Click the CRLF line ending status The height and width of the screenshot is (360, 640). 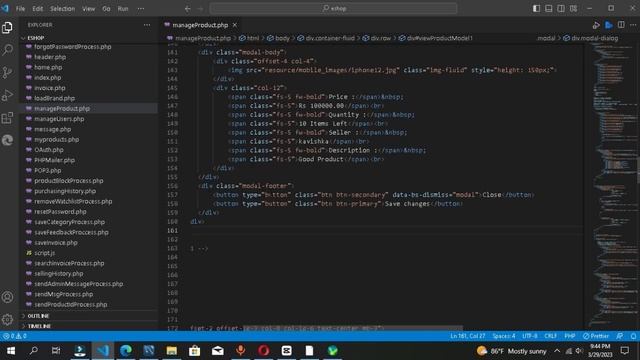tap(551, 336)
